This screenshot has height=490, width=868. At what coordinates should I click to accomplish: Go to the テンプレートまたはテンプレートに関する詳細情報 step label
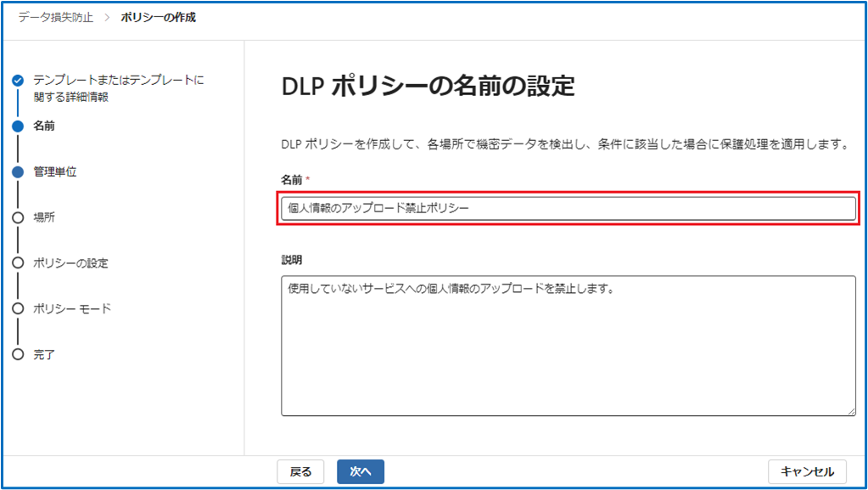[x=118, y=88]
